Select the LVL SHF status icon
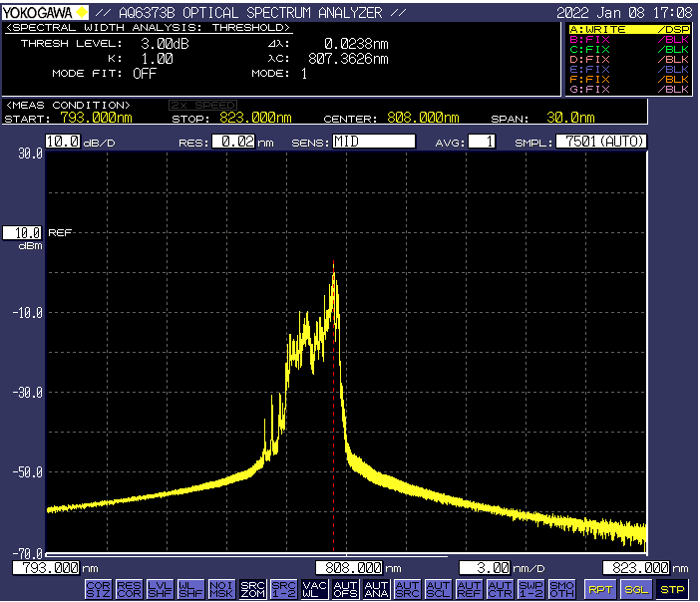 pos(160,589)
